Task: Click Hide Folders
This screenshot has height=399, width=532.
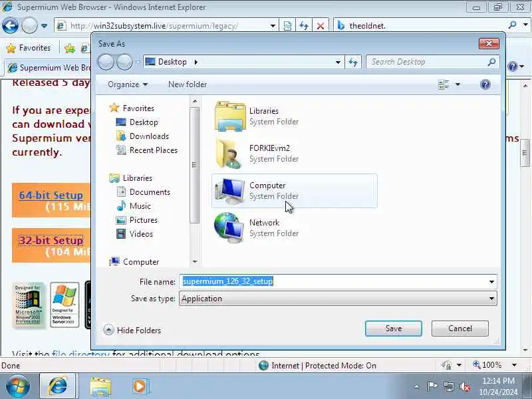Action: [x=132, y=330]
